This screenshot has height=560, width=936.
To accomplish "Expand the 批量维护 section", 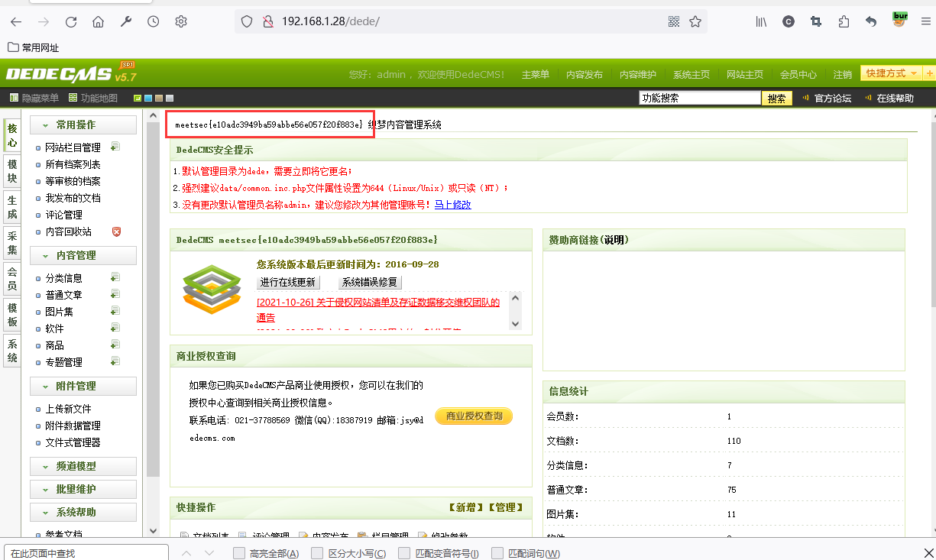I will [83, 489].
